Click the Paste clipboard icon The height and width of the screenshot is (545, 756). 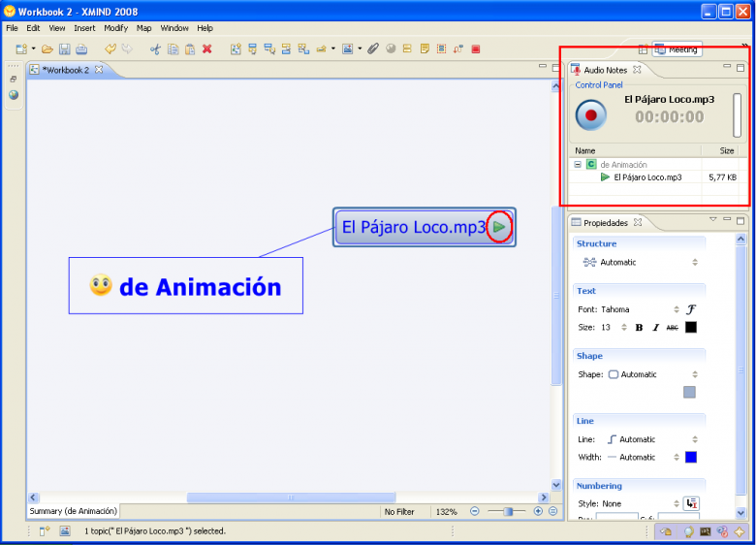click(190, 49)
